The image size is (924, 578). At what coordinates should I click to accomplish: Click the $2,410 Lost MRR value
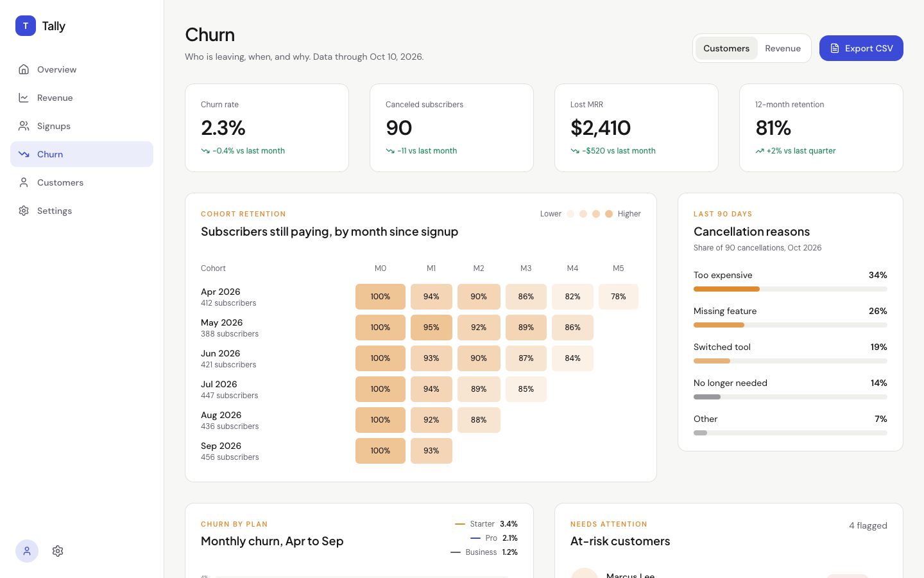(601, 128)
